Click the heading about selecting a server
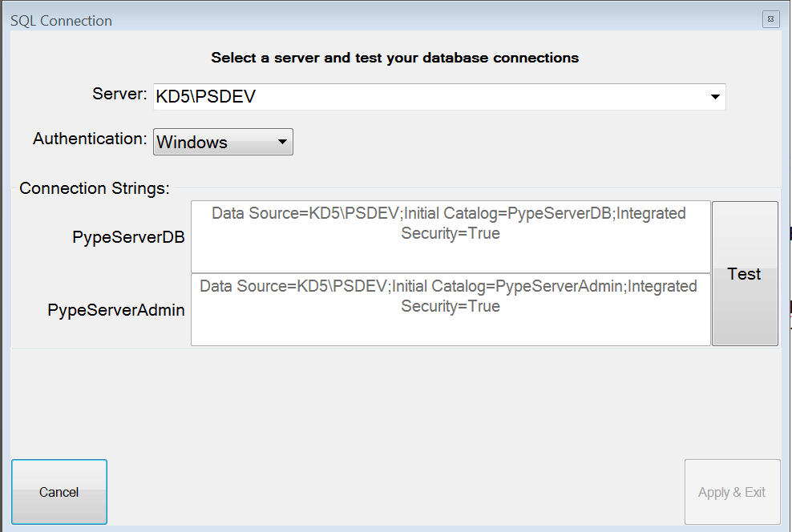 pos(395,58)
